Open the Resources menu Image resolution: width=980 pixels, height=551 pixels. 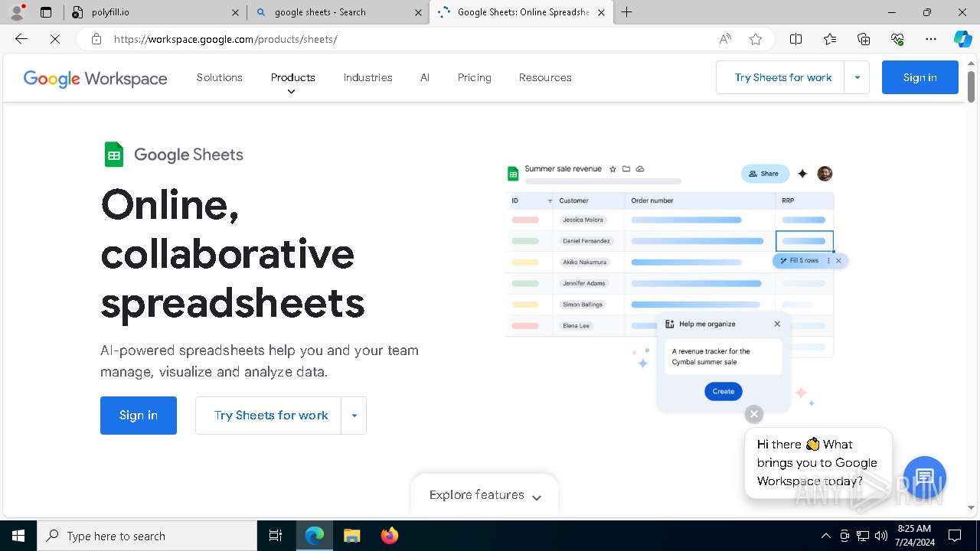coord(545,77)
